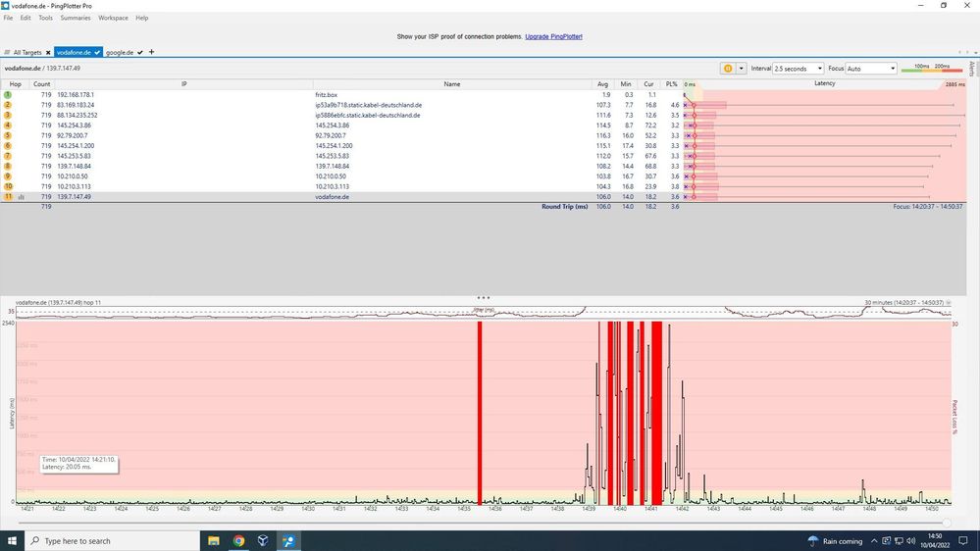Open the dropdown arrow next to pause button
The image size is (980, 551).
742,68
